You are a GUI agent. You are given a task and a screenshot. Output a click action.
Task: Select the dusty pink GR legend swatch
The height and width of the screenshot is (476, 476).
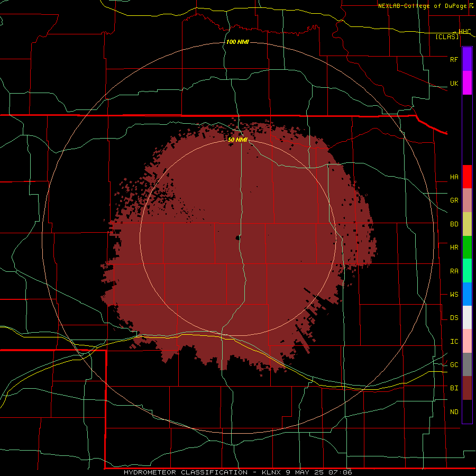pyautogui.click(x=467, y=200)
